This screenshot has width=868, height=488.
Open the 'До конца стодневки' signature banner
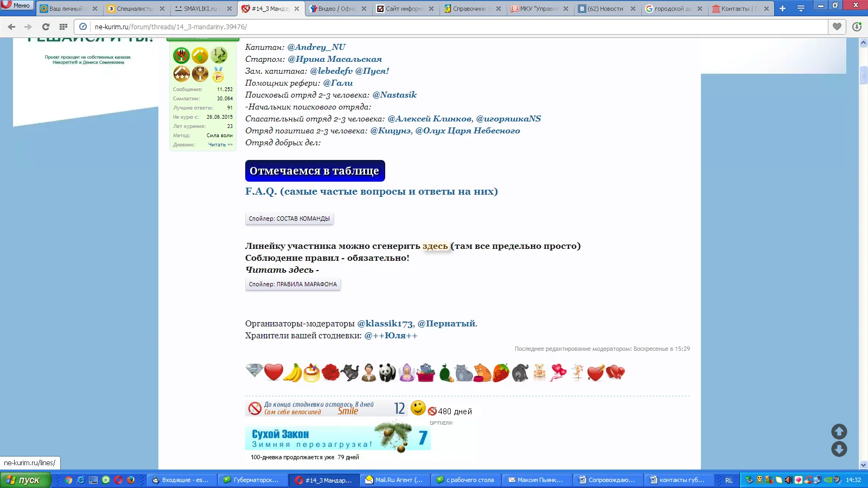click(x=327, y=408)
